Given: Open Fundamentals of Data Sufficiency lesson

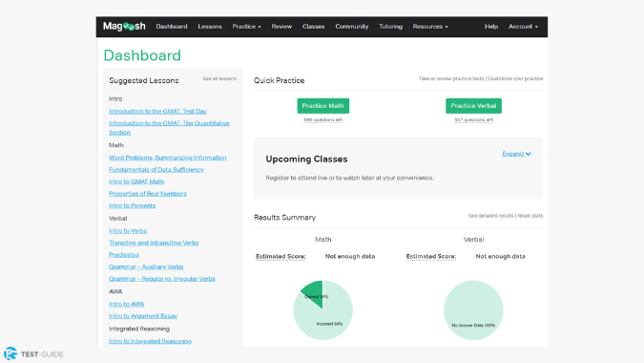Looking at the screenshot, I should point(156,169).
